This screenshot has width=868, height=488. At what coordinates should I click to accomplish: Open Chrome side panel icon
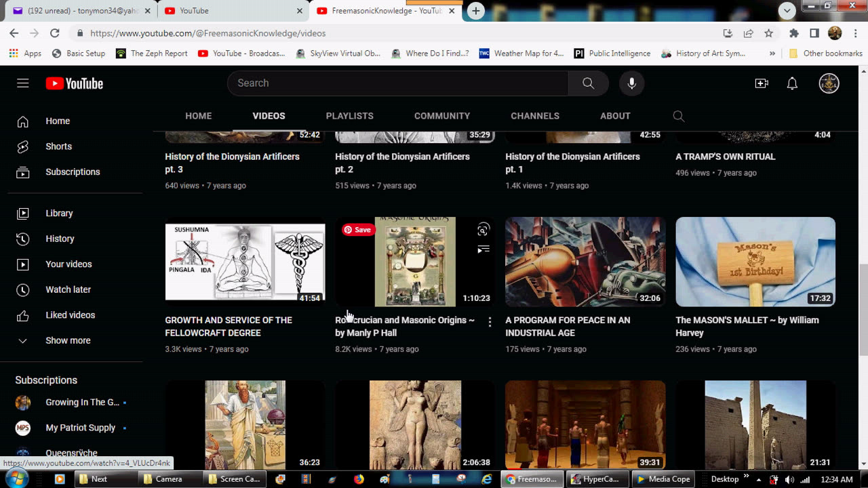814,33
